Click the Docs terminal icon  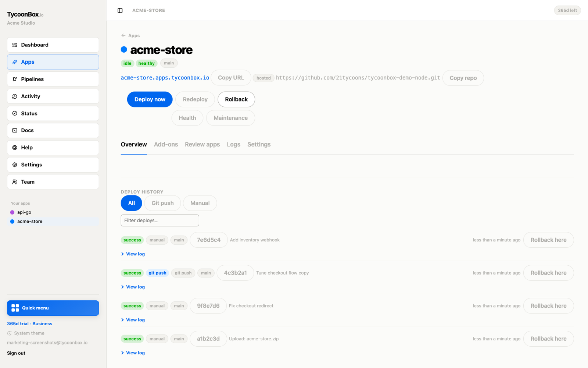[15, 131]
